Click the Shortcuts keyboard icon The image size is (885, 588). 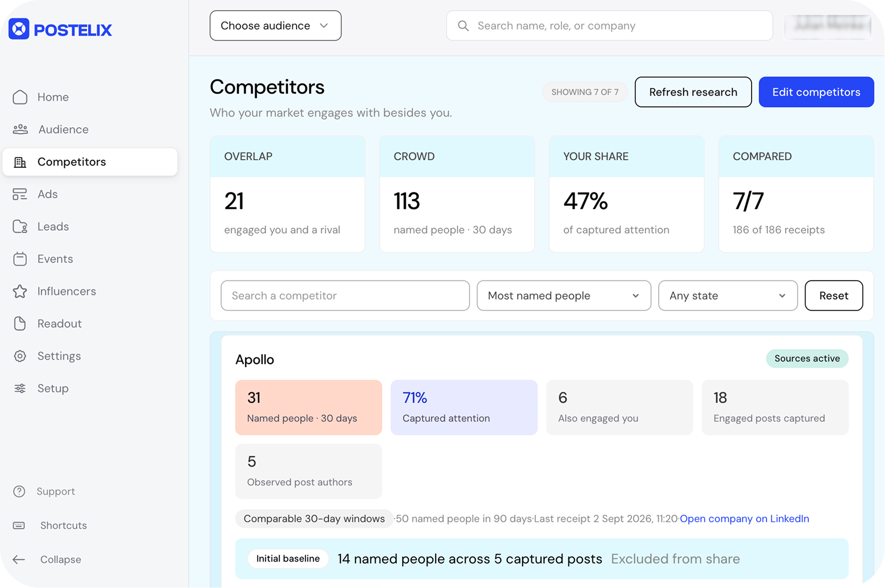tap(19, 525)
